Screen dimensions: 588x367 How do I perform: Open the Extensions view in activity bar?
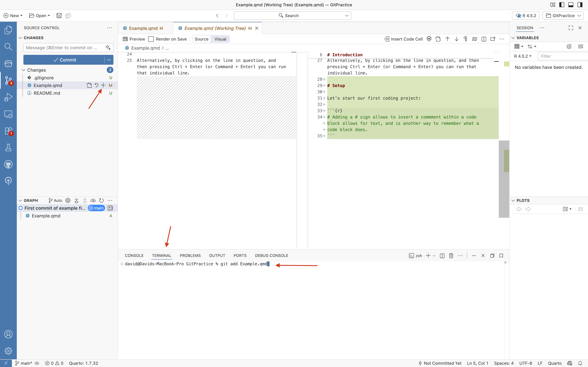click(8, 131)
